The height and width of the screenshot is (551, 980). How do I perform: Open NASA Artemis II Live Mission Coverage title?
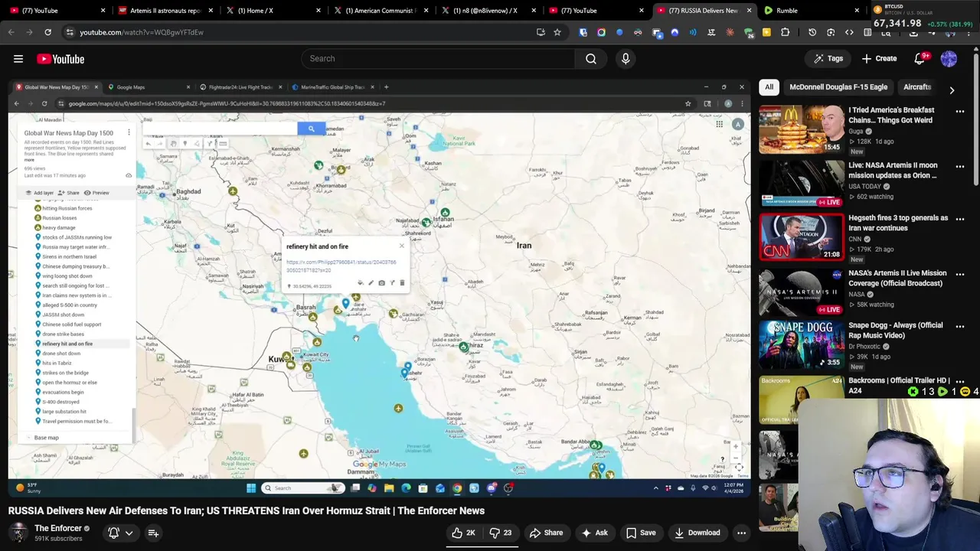pyautogui.click(x=897, y=278)
